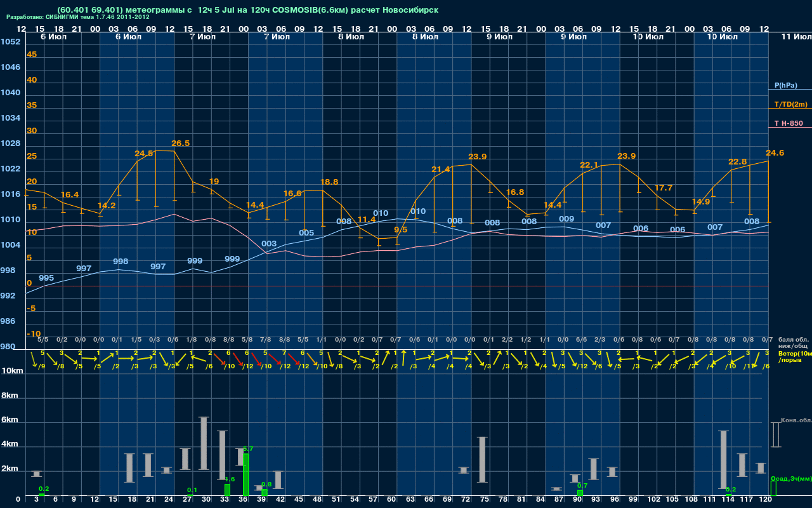Click the 'Конв.обл.' cloud legend label
Viewport: 812px width, 508px height.
click(x=796, y=420)
